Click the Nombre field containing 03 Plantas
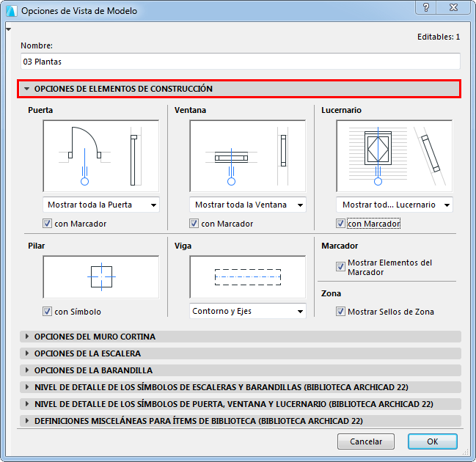The image size is (476, 462). (x=241, y=62)
